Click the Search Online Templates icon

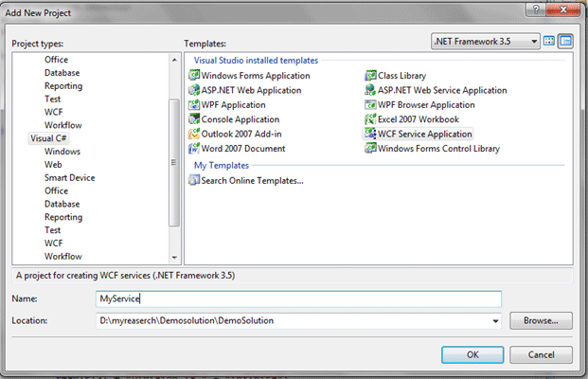coord(194,180)
